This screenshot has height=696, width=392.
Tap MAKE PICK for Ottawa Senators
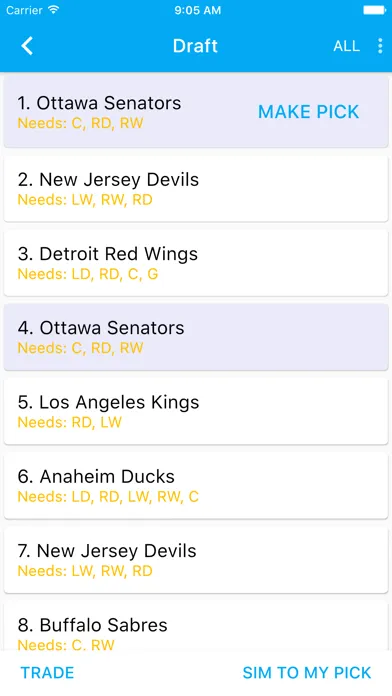[309, 112]
